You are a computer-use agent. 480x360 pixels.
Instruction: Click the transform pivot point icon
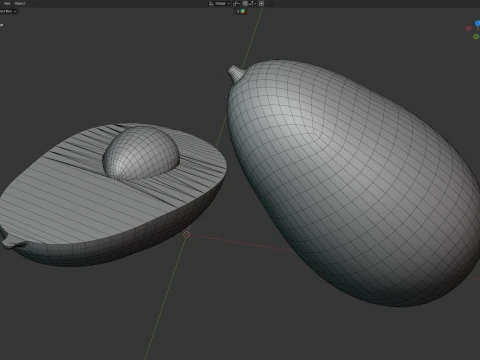(x=236, y=4)
